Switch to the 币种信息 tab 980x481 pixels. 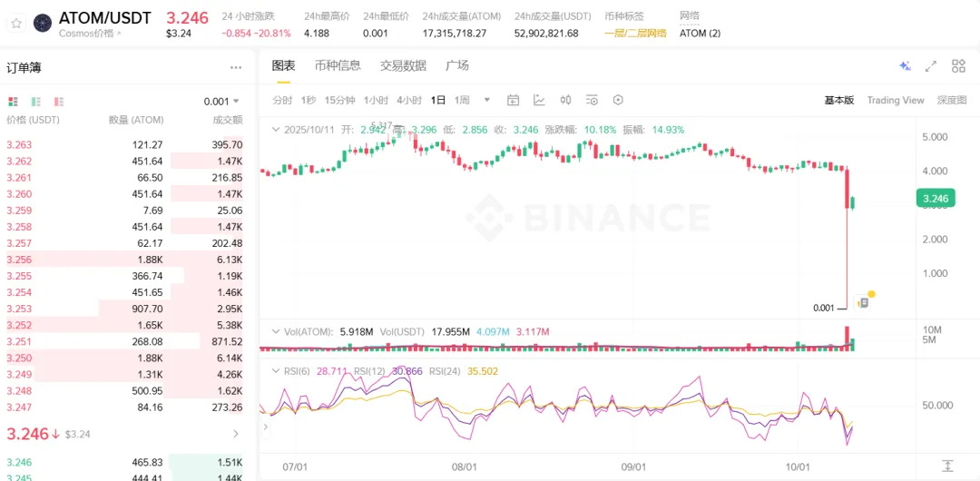[x=338, y=65]
